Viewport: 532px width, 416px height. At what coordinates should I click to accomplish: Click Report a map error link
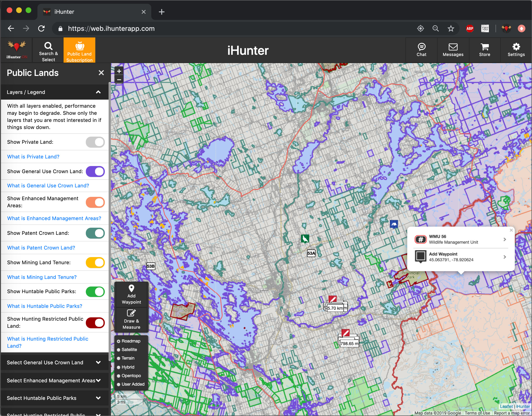tap(512, 413)
